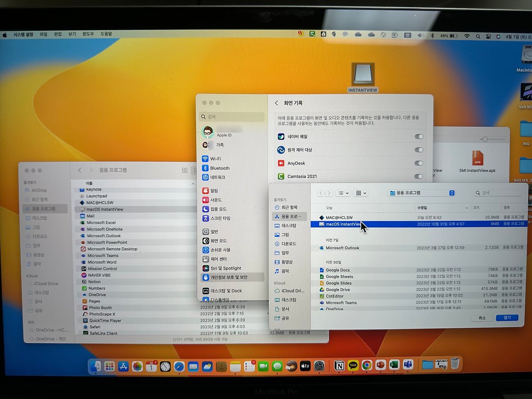Open folder location popup 응용 프로그램 in dialog
Image resolution: width=532 pixels, height=399 pixels.
[x=421, y=193]
